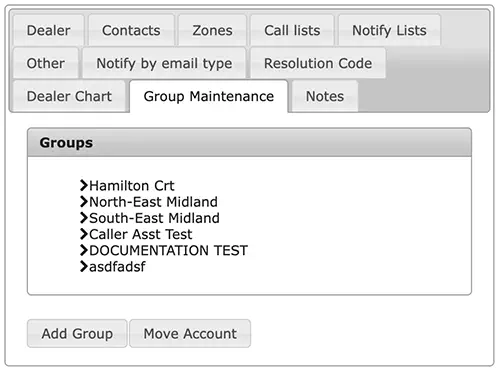The image size is (500, 372).
Task: Open the Zones tab
Action: (x=212, y=30)
